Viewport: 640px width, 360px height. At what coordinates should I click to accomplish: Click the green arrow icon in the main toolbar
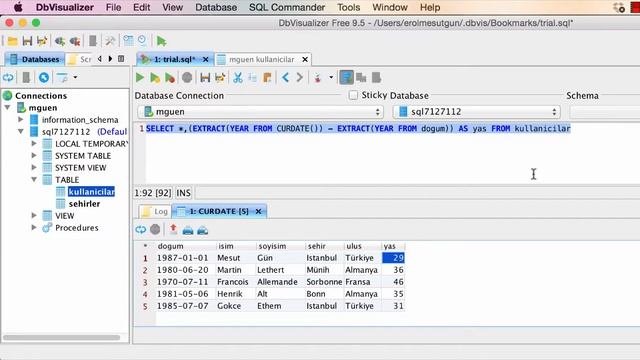tap(162, 41)
